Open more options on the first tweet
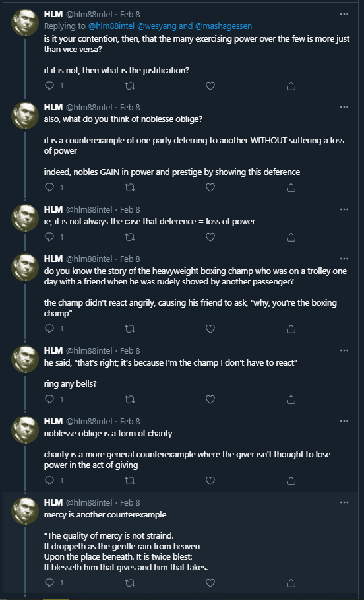The width and height of the screenshot is (364, 600). click(x=344, y=14)
